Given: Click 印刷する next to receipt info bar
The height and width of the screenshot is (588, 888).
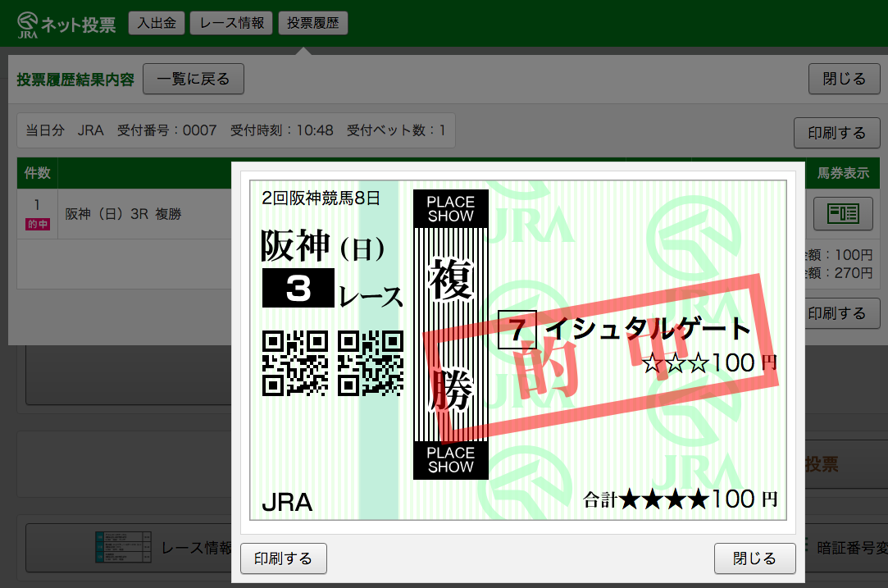Looking at the screenshot, I should tap(836, 133).
